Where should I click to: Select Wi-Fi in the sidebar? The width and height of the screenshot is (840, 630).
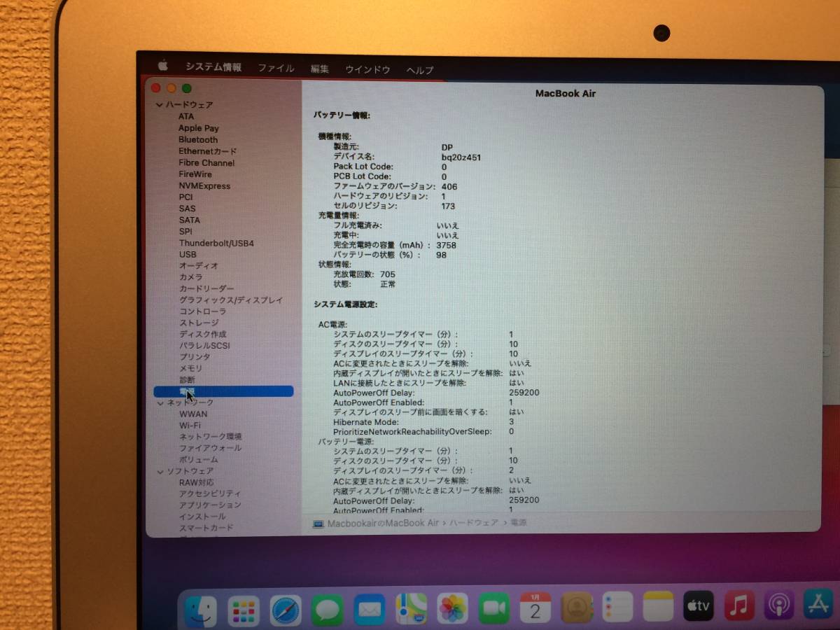(x=190, y=425)
